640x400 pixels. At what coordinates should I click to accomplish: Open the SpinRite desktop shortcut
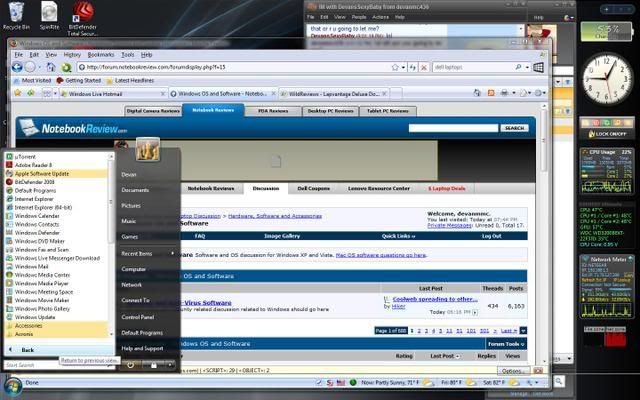coord(49,16)
